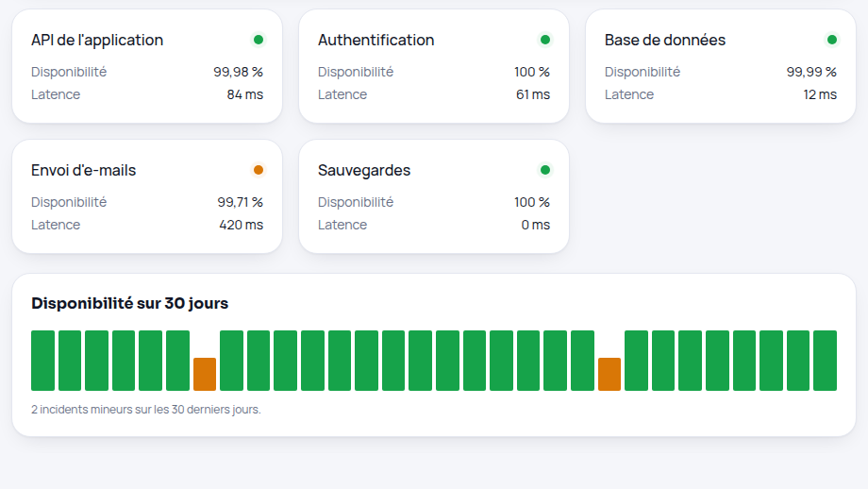Click 'Latence' label in Authentification card
Screen dimensions: 868x489
click(x=342, y=94)
